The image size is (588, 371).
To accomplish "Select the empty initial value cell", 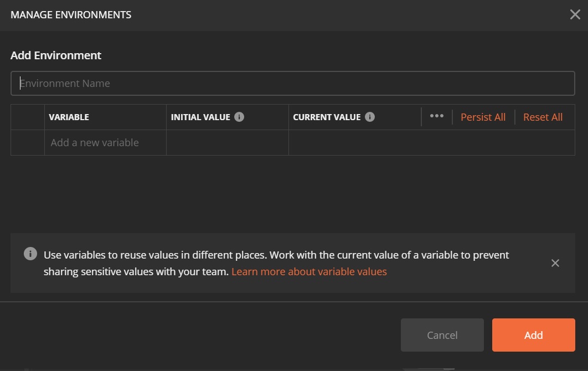I will [x=227, y=143].
